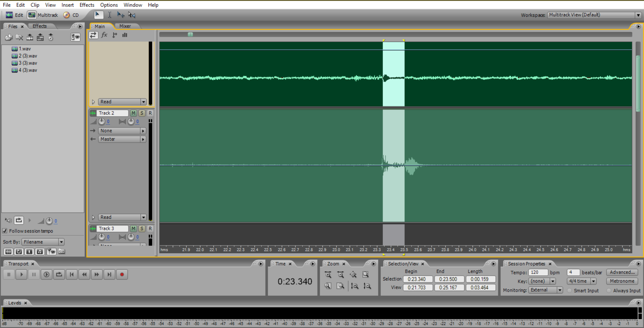
Task: Open the Effects menu
Action: pyautogui.click(x=87, y=5)
